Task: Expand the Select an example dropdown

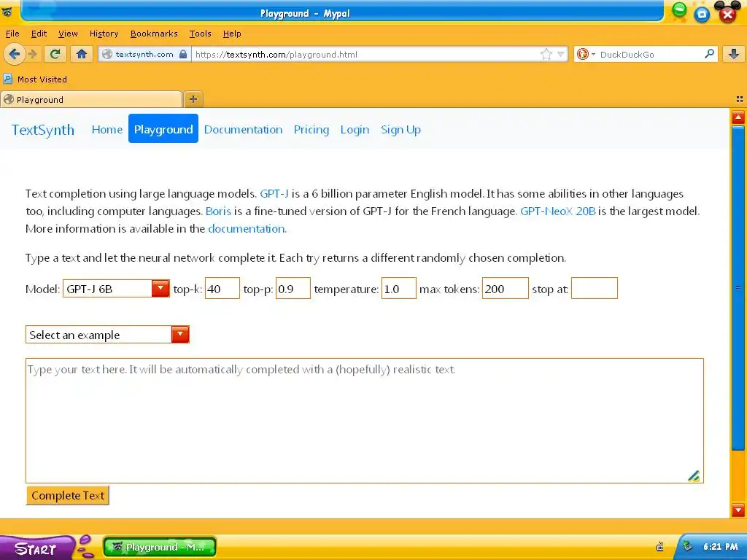Action: coord(107,334)
